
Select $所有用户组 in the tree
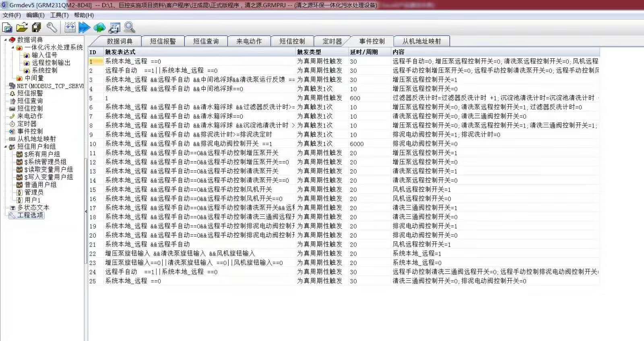42,154
